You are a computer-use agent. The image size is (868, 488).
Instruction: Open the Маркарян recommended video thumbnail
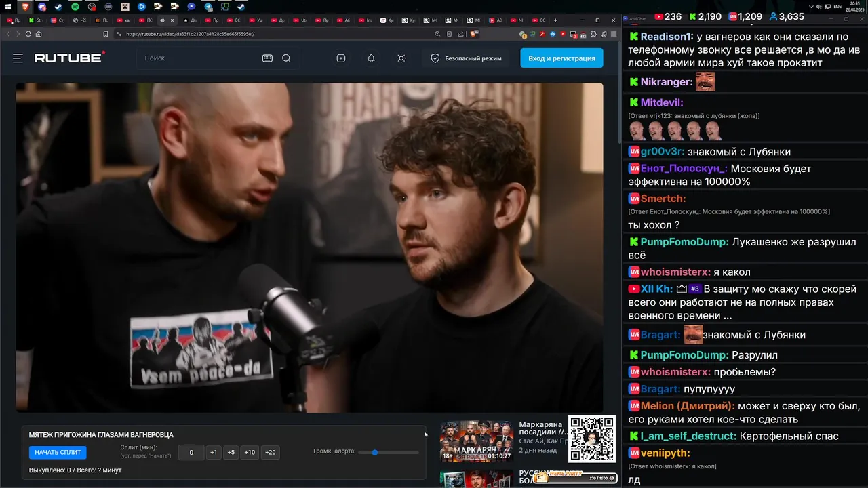[x=477, y=441]
